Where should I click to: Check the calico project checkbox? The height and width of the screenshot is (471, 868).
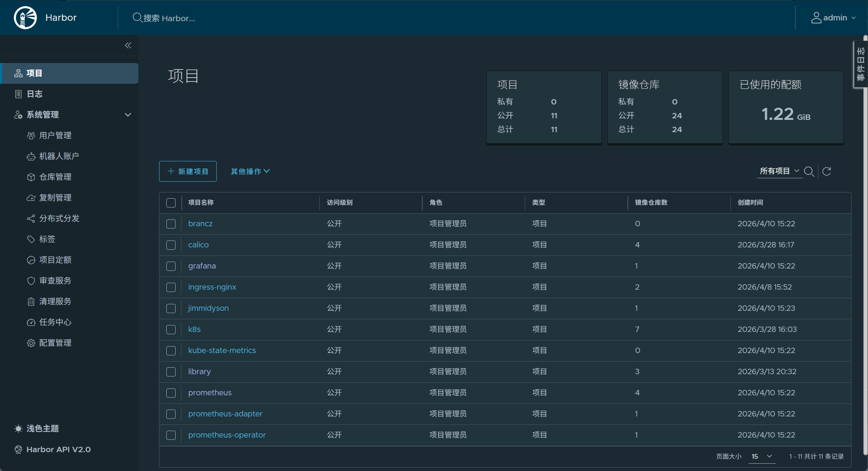click(x=171, y=245)
